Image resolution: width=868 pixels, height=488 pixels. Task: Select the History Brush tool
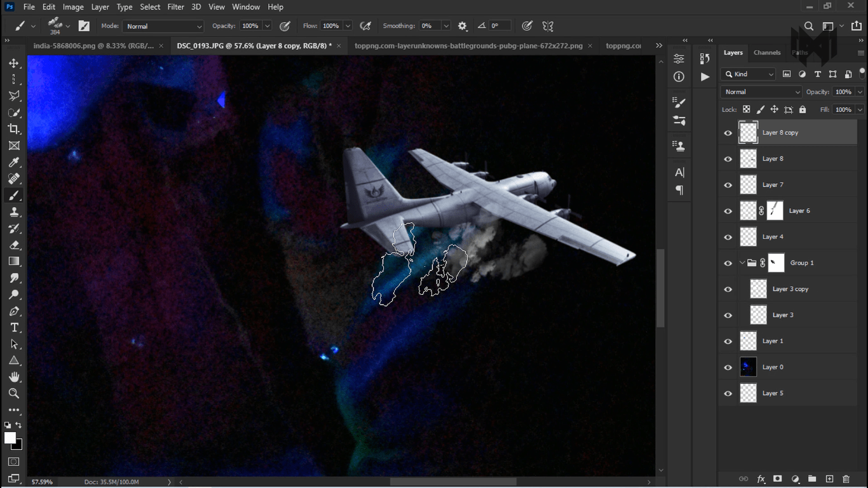14,228
